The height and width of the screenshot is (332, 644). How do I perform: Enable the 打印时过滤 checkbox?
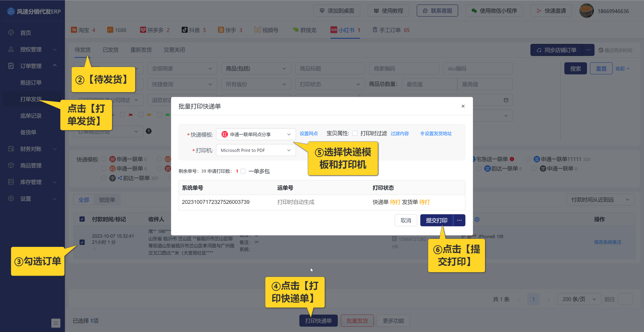pyautogui.click(x=355, y=133)
